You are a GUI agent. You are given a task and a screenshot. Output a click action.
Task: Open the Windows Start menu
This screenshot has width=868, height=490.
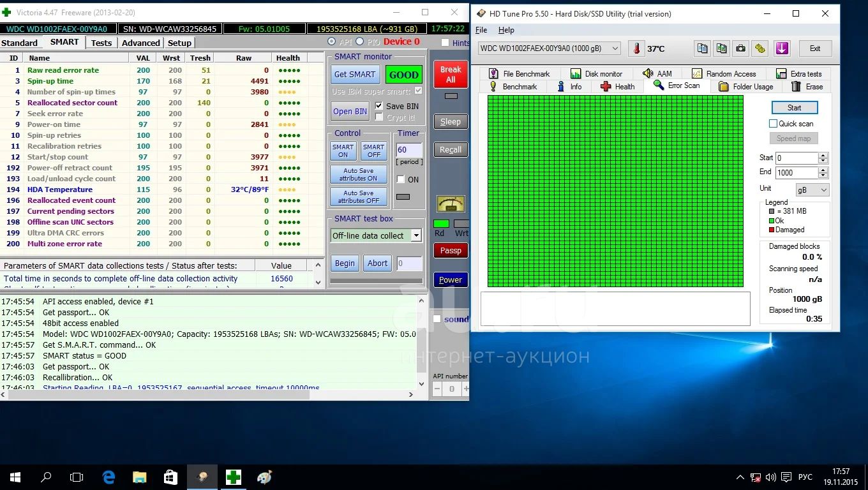tap(15, 477)
